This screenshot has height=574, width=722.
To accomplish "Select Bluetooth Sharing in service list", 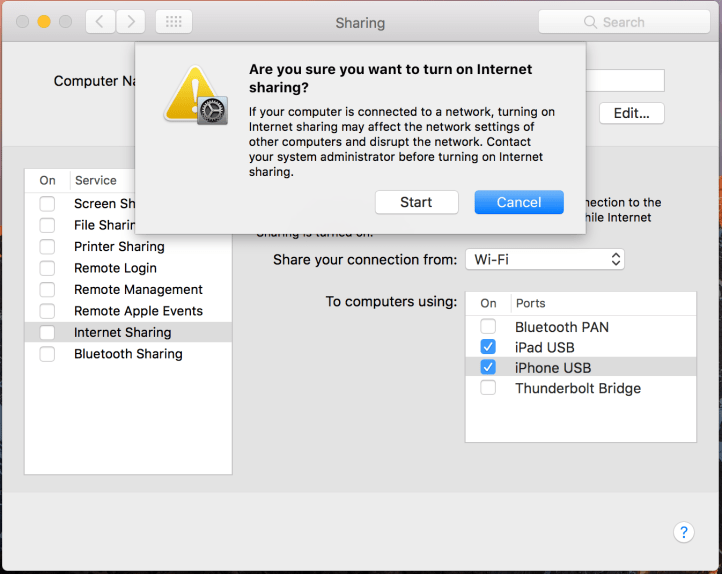I will [128, 354].
